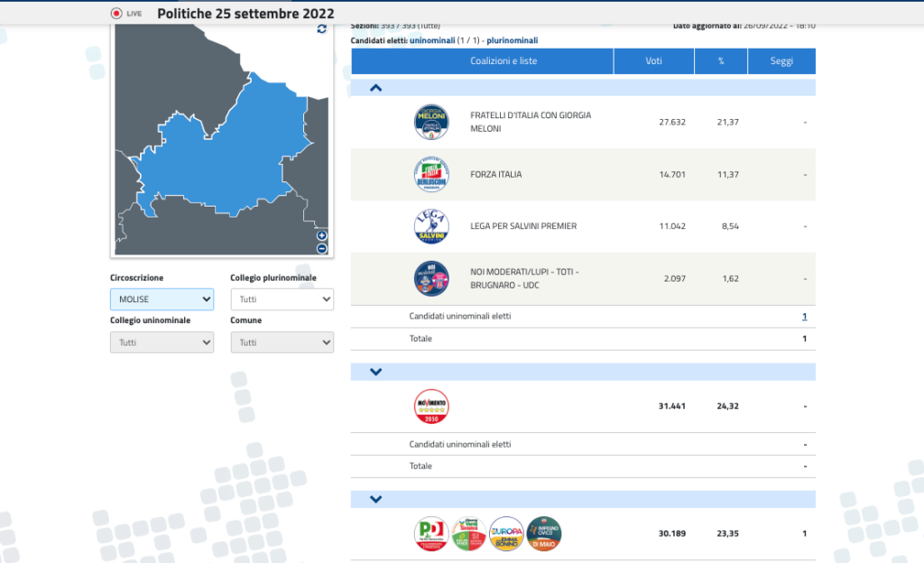
Task: Click the 2.097 votes value
Action: tap(675, 279)
